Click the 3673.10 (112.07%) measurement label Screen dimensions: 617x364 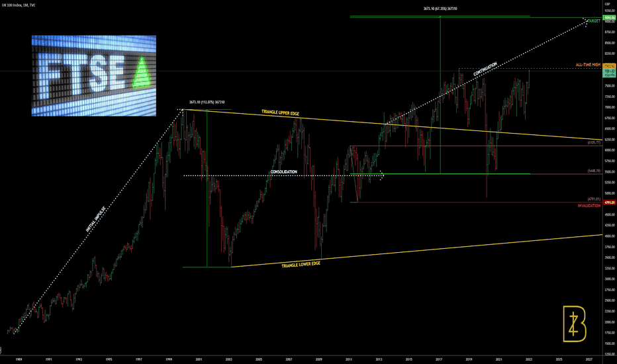207,103
